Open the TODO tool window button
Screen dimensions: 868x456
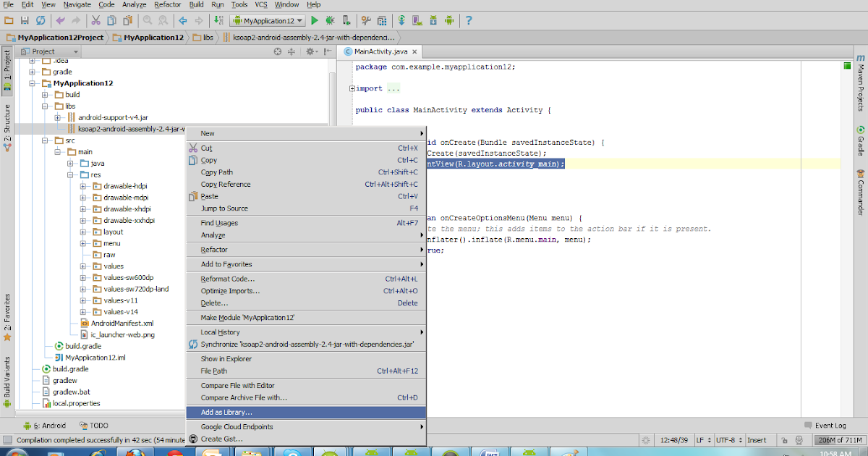(x=94, y=426)
